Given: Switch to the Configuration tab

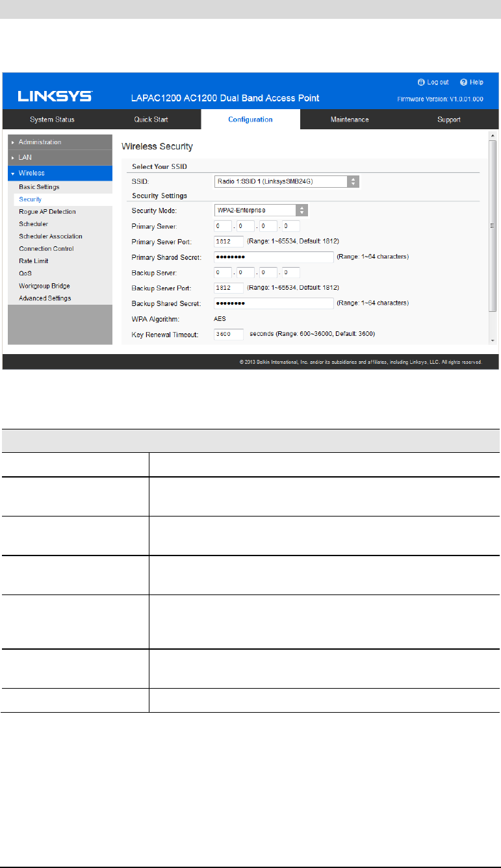Looking at the screenshot, I should (x=250, y=120).
